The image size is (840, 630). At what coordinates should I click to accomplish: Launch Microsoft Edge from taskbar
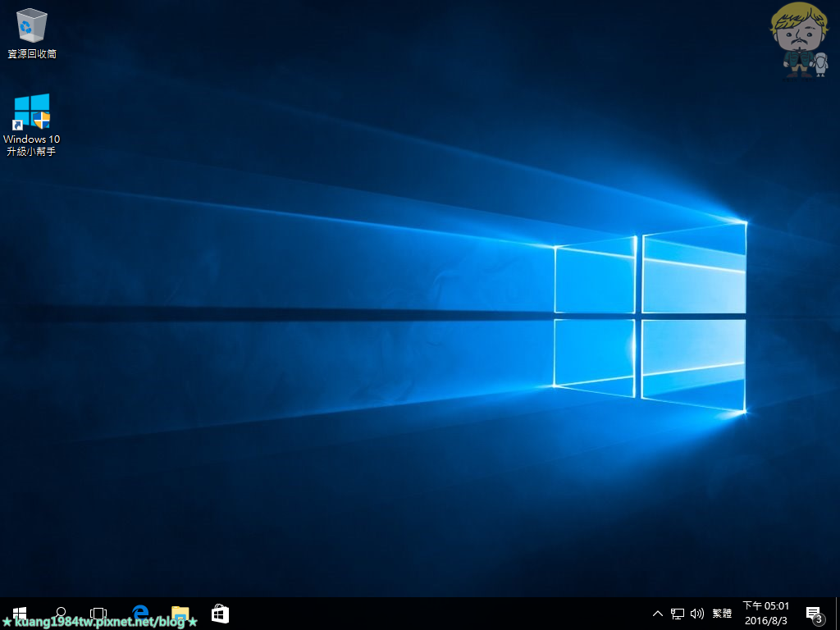pyautogui.click(x=140, y=614)
